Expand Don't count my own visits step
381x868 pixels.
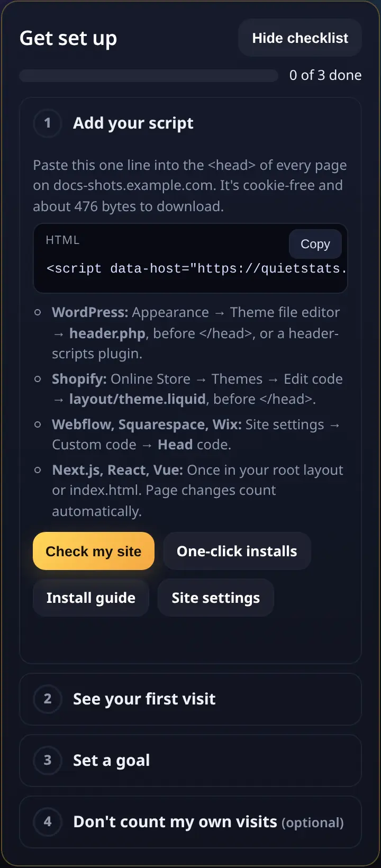pos(190,822)
